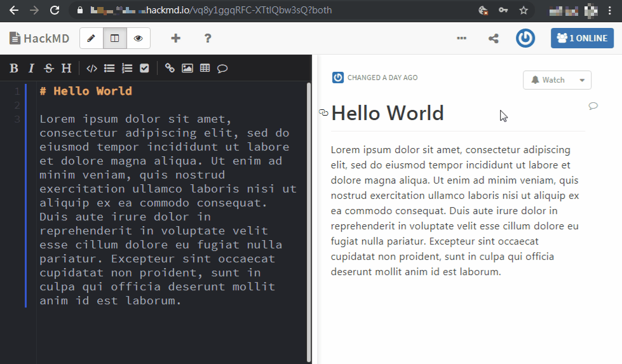Open share options icon
The width and height of the screenshot is (622, 364).
point(494,38)
